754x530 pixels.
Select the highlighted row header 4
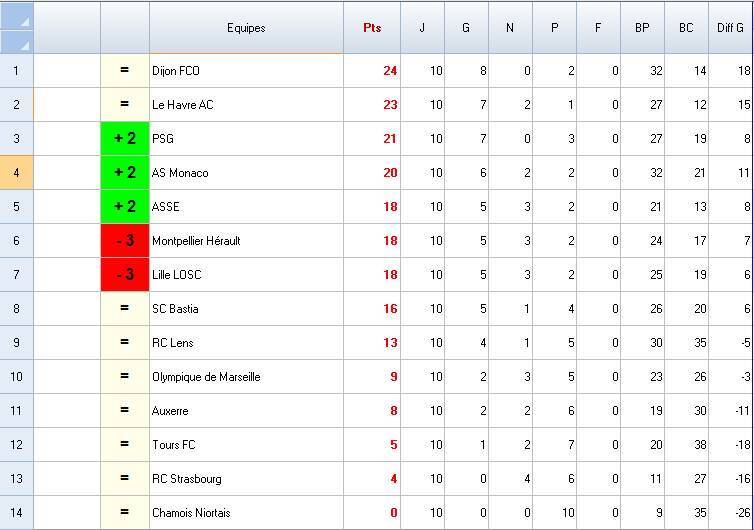tap(16, 173)
